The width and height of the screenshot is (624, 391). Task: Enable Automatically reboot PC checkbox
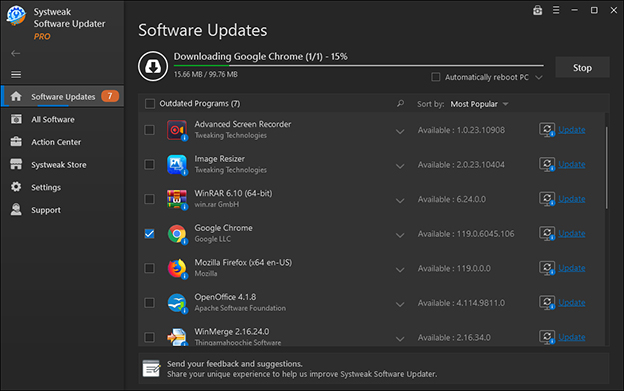[x=436, y=77]
